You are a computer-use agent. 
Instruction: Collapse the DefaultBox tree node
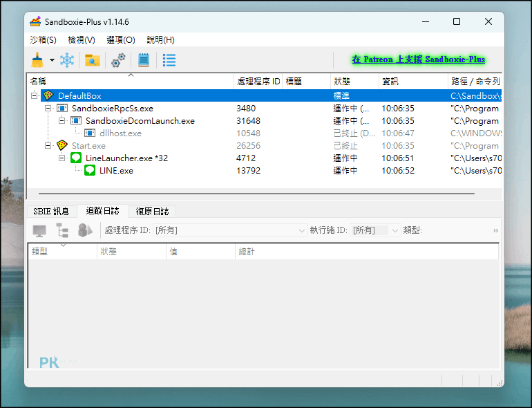click(35, 96)
